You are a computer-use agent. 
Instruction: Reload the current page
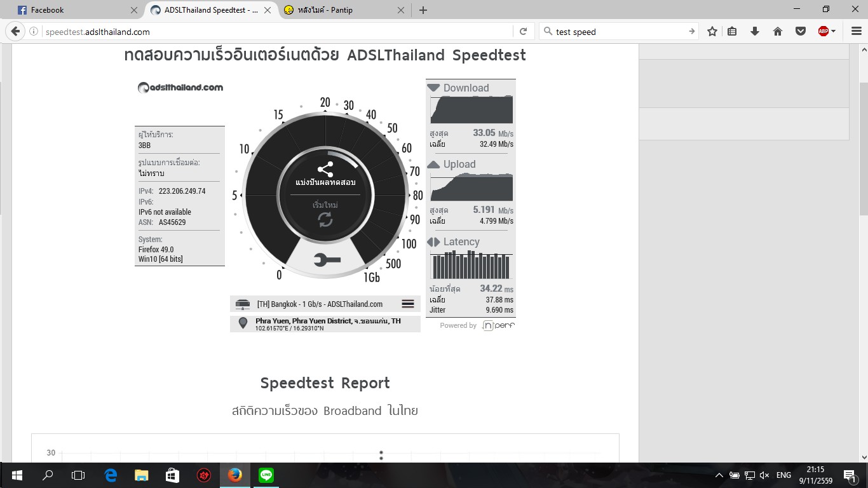click(524, 31)
